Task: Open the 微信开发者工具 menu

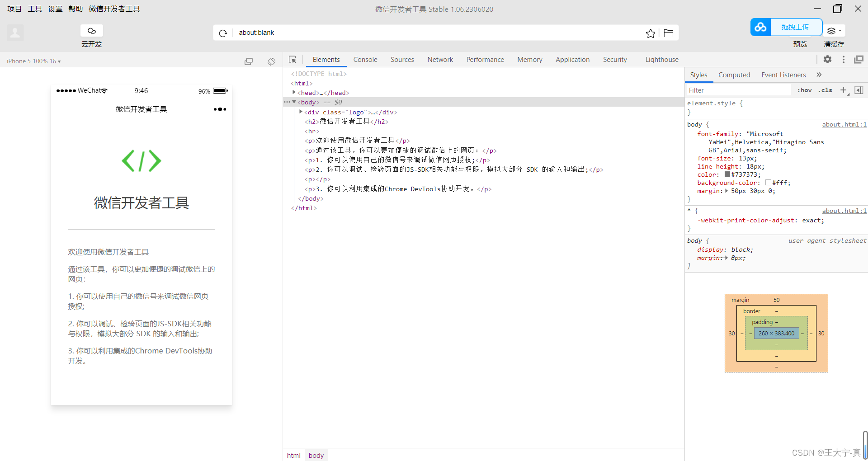Action: pyautogui.click(x=114, y=9)
